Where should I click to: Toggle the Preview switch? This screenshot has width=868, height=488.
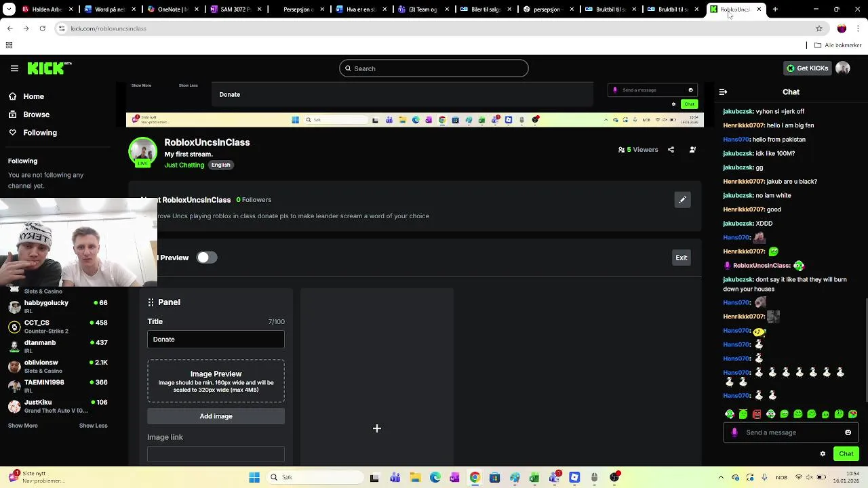[x=207, y=258]
